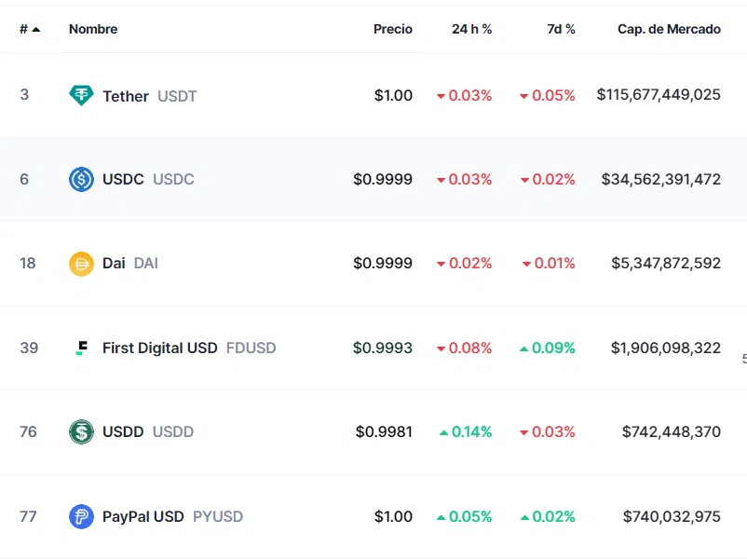Open First Digital USD FDUSD link

[x=189, y=348]
